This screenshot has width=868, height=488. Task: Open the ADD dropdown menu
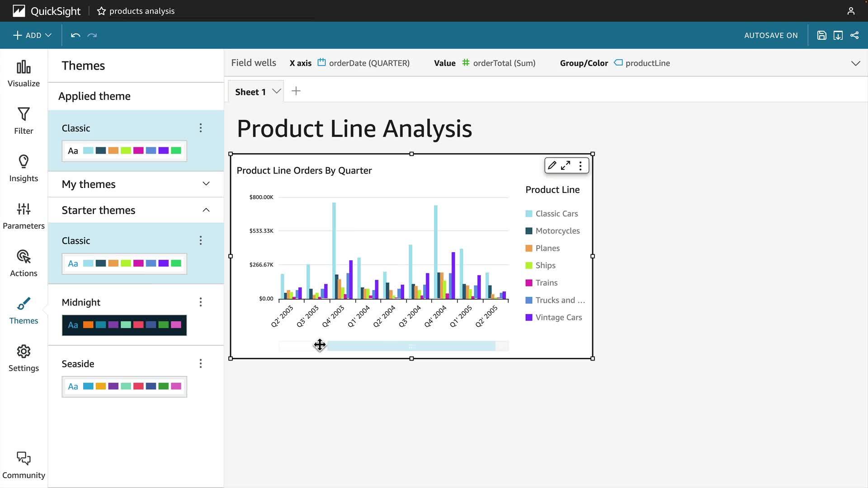pos(33,35)
